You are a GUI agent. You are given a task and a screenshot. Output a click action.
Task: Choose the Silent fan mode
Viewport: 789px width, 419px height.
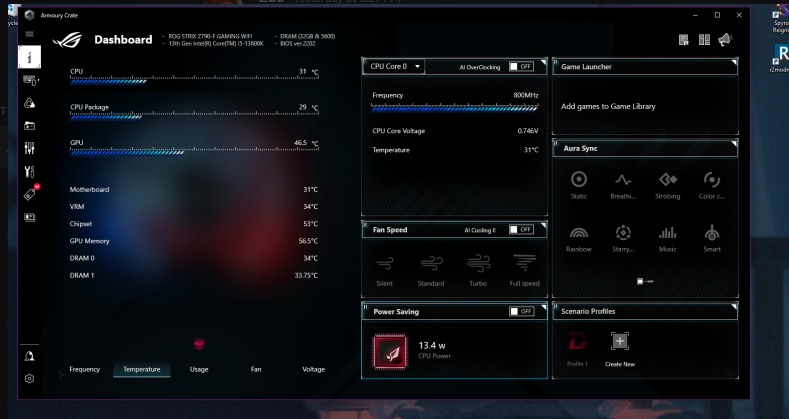pos(385,271)
